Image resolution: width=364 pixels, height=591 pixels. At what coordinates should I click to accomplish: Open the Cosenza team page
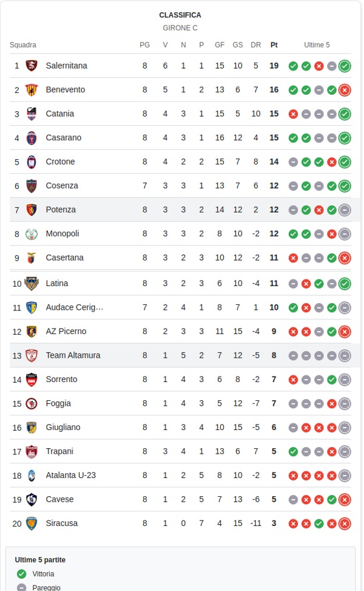pyautogui.click(x=62, y=186)
